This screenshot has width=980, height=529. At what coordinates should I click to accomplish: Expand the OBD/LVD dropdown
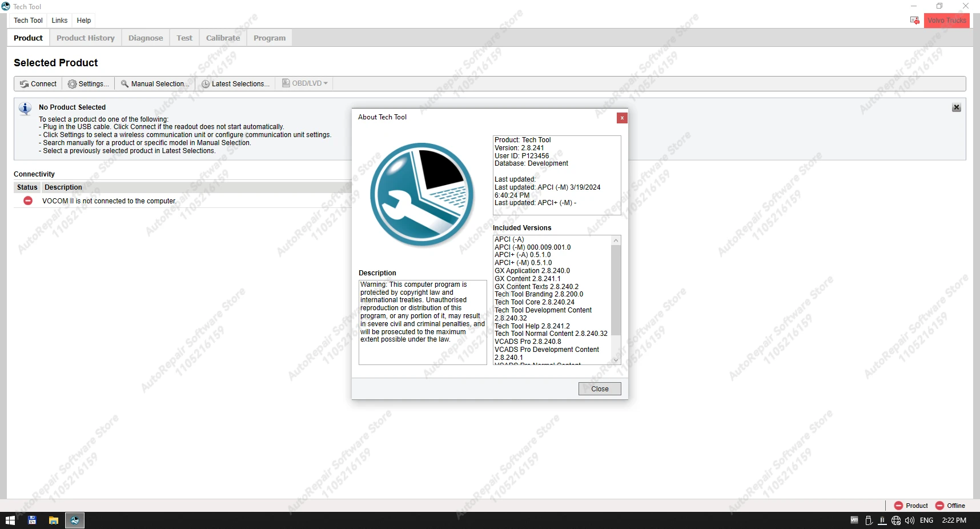tap(305, 83)
